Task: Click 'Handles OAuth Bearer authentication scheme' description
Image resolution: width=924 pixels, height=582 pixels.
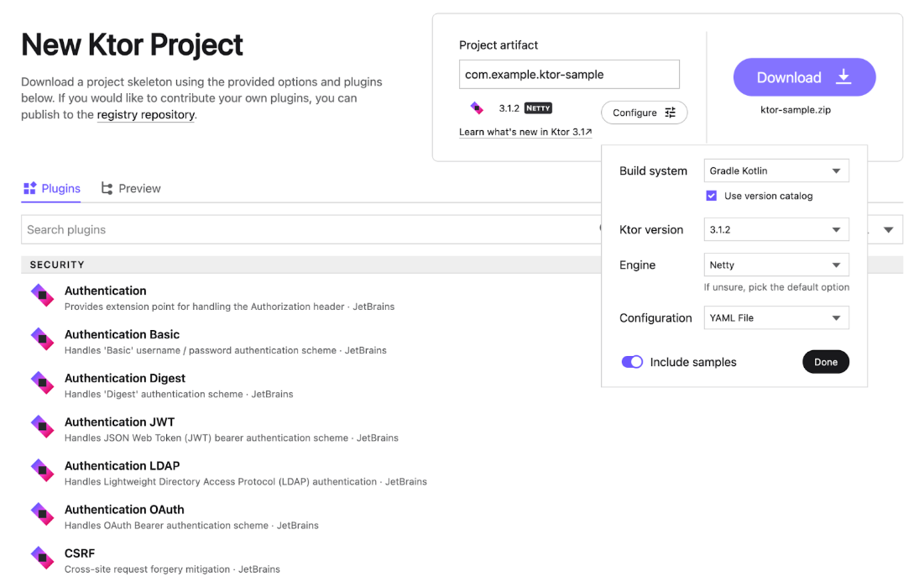Action: (x=166, y=526)
